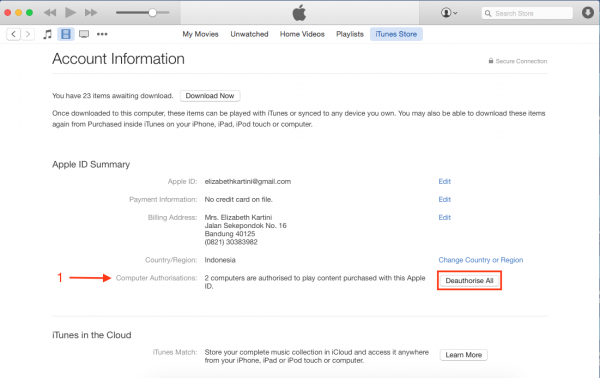This screenshot has height=378, width=600.
Task: Select the Movies library icon
Action: tap(66, 34)
